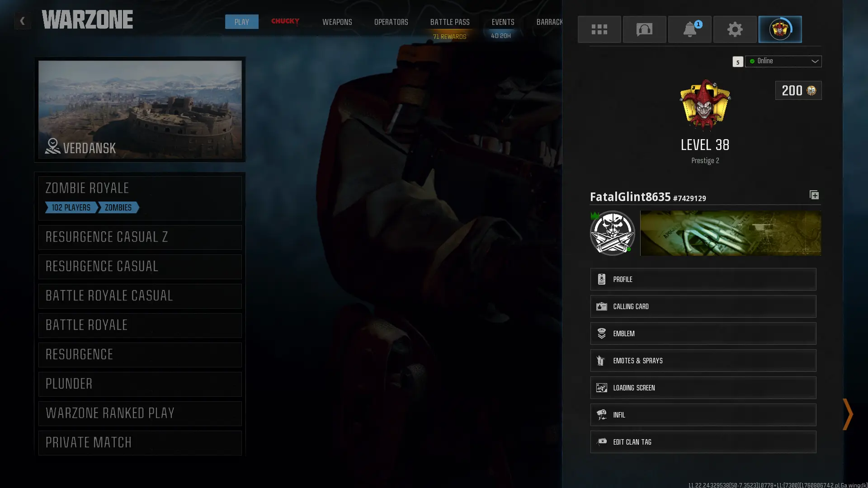Open the Calling Card option

(703, 306)
